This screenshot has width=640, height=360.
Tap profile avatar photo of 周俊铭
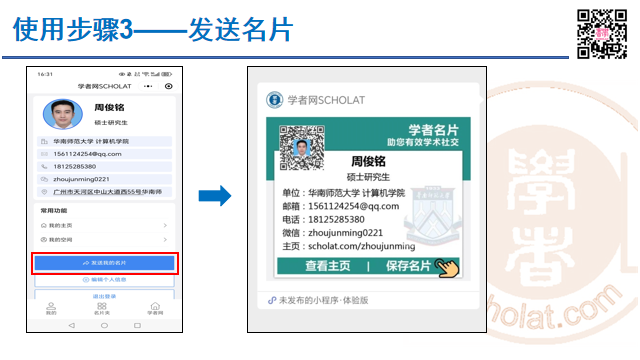tap(63, 114)
